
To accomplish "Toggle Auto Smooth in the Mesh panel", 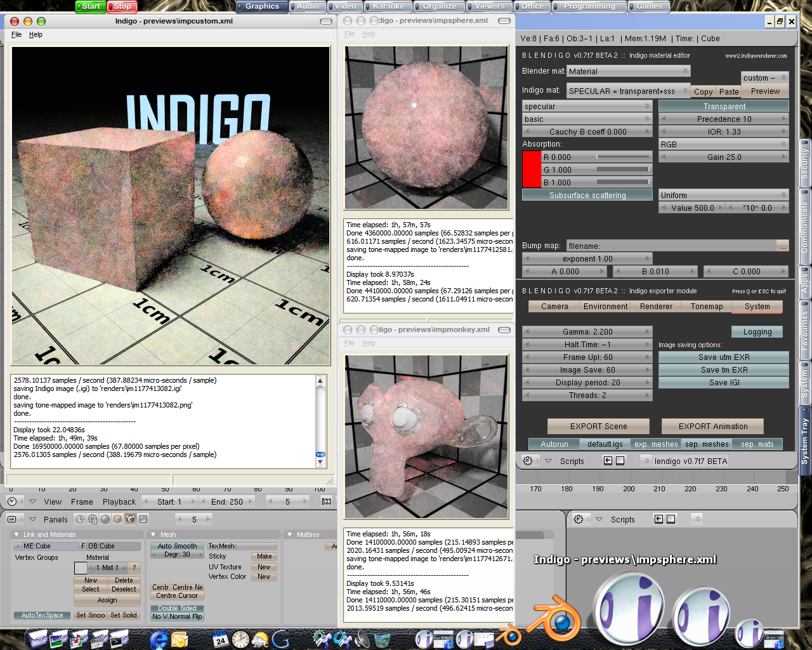I will (x=177, y=546).
